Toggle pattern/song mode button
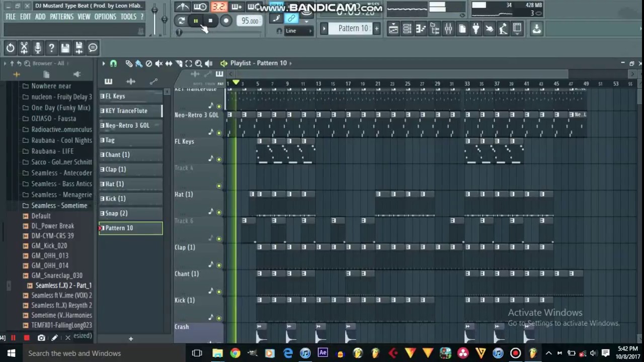 coord(181,21)
